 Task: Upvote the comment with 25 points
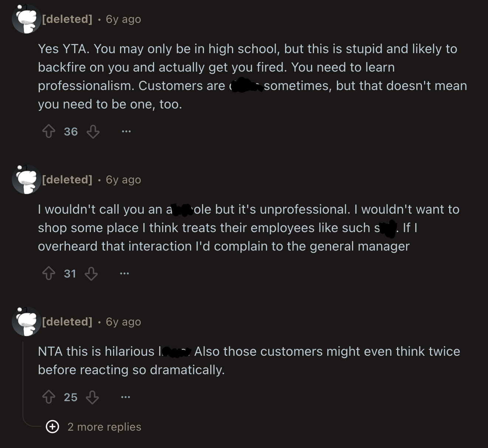49,397
